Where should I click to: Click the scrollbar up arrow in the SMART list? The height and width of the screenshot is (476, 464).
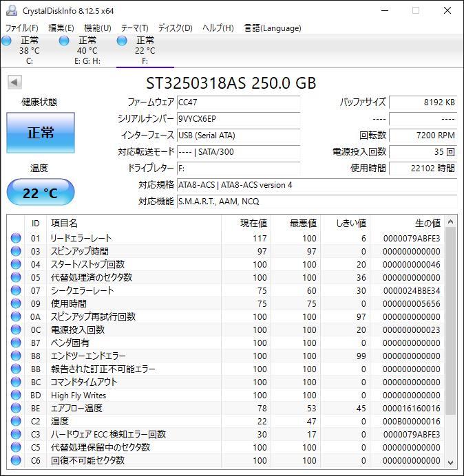(451, 222)
